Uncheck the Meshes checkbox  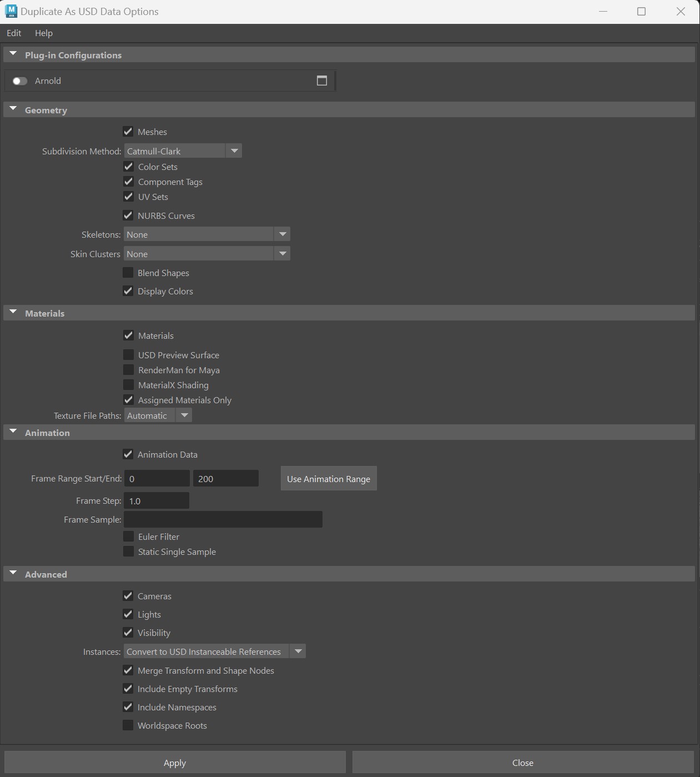[128, 132]
